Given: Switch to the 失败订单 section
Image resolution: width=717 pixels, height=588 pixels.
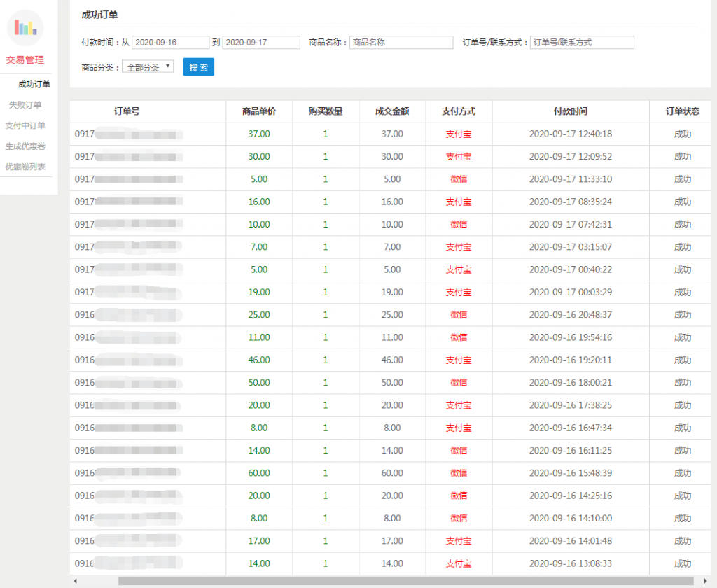Looking at the screenshot, I should pos(27,104).
